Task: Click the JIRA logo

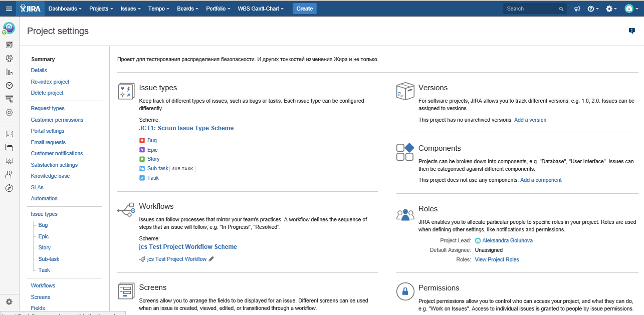Action: point(31,9)
